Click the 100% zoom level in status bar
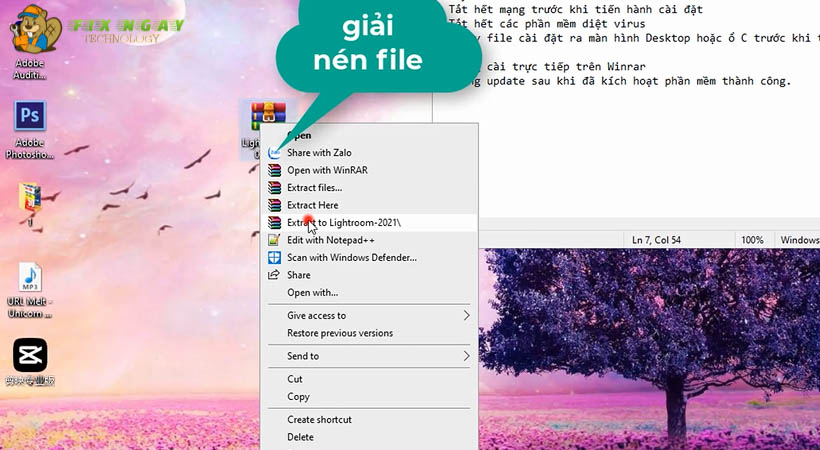 (752, 240)
